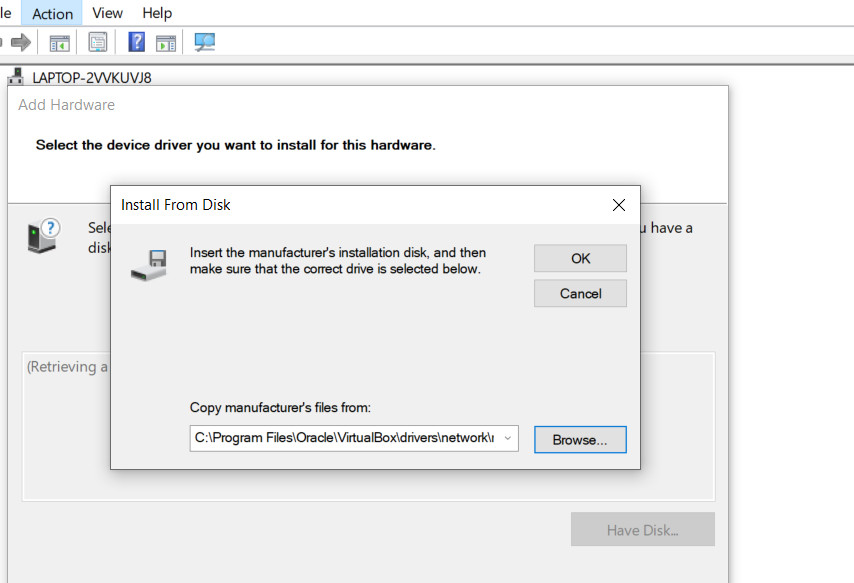The image size is (854, 583).
Task: Open the View menu
Action: [x=107, y=13]
